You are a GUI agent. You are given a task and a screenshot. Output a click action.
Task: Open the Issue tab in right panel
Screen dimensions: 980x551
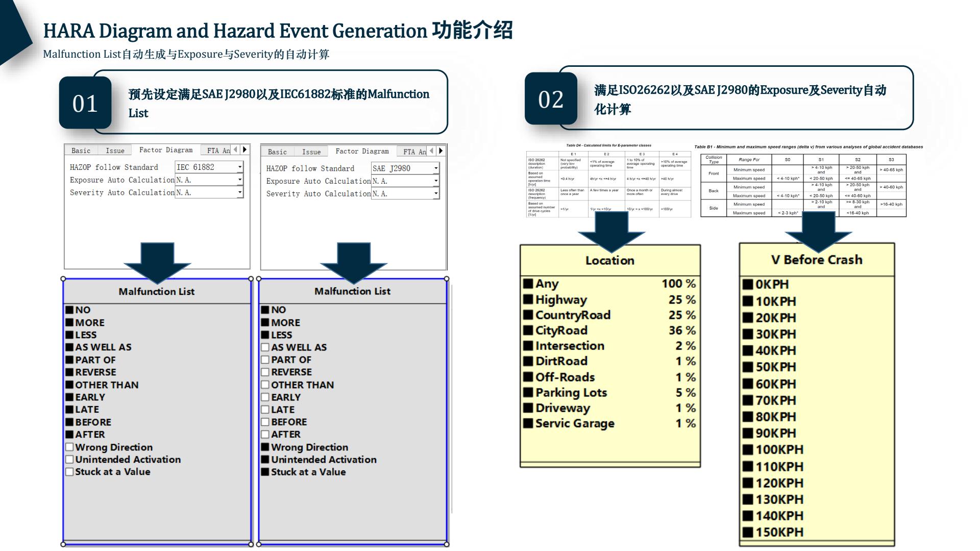click(311, 152)
